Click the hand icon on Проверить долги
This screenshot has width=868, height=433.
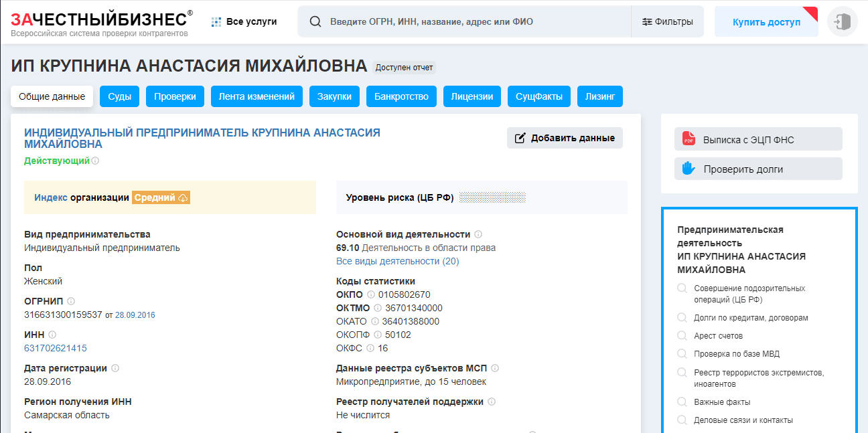[x=686, y=169]
